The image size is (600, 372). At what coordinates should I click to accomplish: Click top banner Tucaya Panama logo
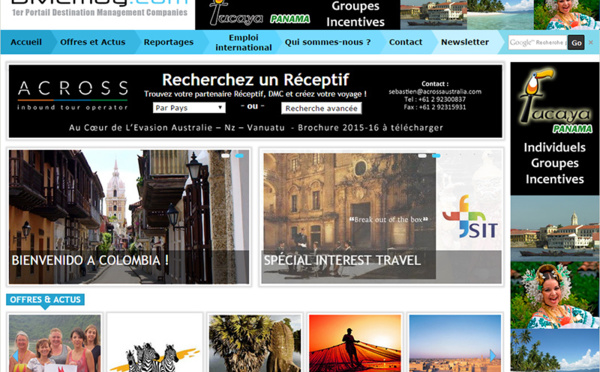pyautogui.click(x=259, y=14)
